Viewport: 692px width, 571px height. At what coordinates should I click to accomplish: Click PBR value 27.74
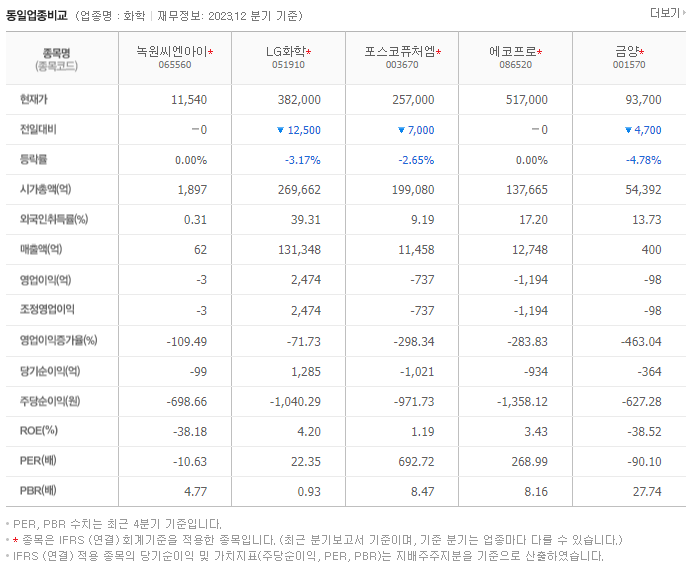[647, 492]
